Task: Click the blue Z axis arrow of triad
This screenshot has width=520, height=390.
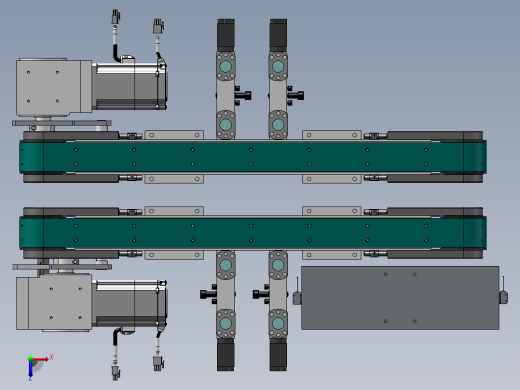Action: click(x=30, y=369)
